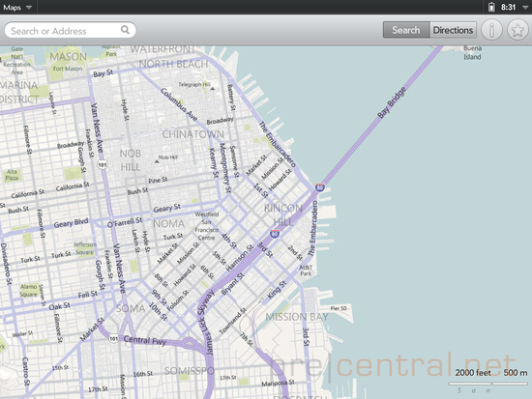Image resolution: width=532 pixels, height=399 pixels.
Task: Click the Chinatown label on the map
Action: coord(192,134)
